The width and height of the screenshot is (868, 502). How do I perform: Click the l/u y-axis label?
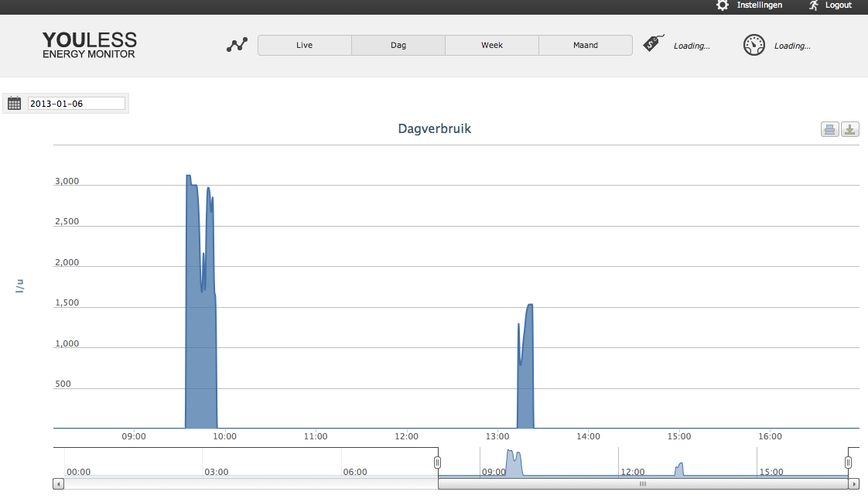tap(19, 285)
